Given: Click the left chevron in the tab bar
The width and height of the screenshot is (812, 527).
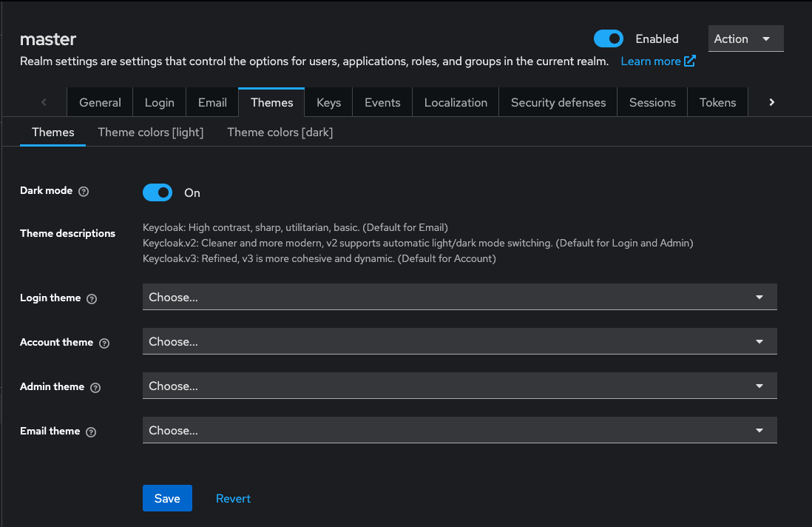Looking at the screenshot, I should pyautogui.click(x=44, y=101).
